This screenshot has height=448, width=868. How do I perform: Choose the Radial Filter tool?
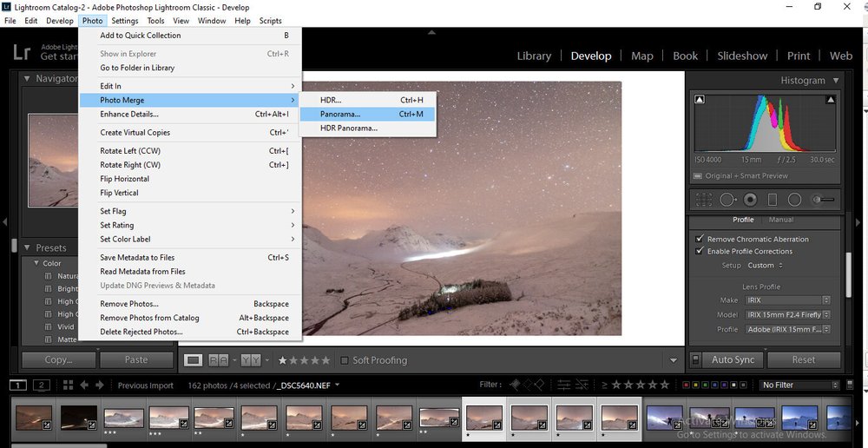[x=794, y=200]
